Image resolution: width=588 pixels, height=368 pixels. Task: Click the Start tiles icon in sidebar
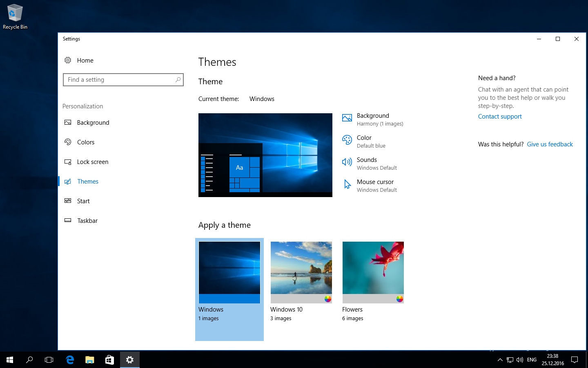(68, 201)
